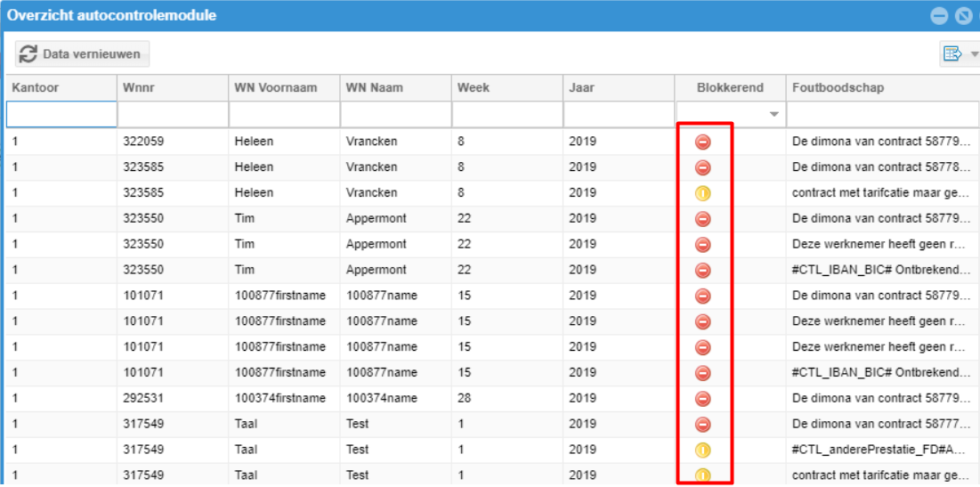Sort by the Kantoor column header
980x487 pixels.
point(61,87)
